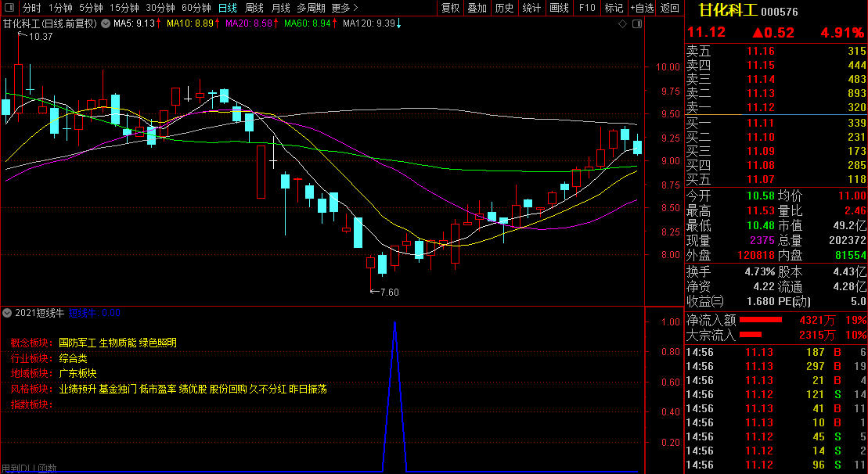Open the chart settings dropdown beside 前复权
The width and height of the screenshot is (868, 474).
pos(106,23)
